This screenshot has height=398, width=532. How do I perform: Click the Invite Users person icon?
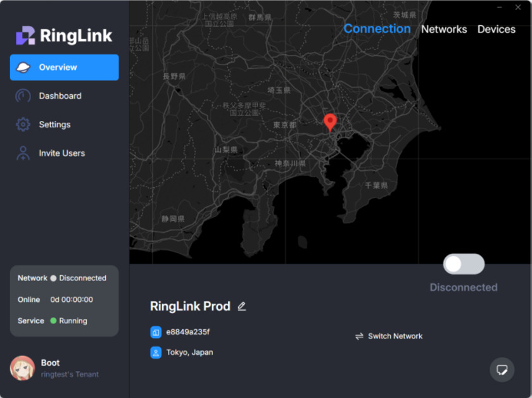(x=23, y=153)
